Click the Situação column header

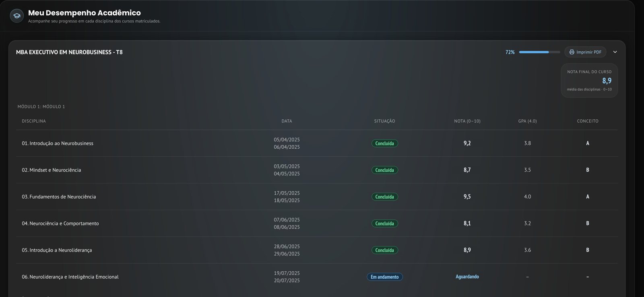point(384,121)
